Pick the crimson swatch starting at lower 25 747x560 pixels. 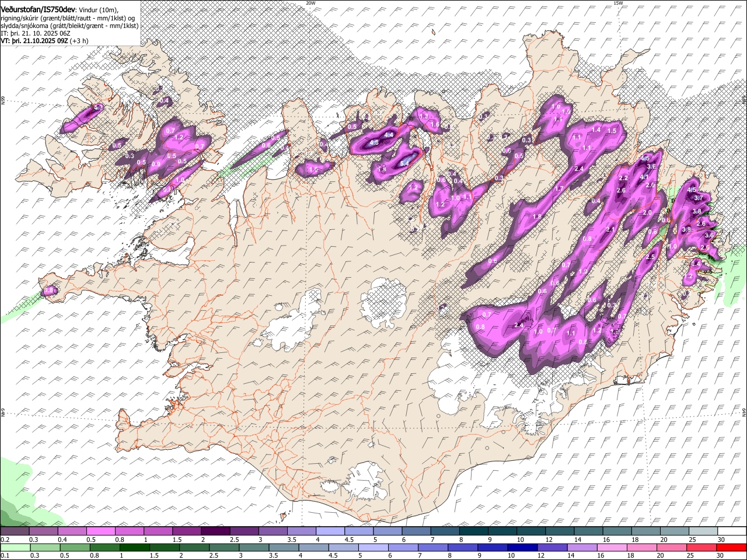[x=700, y=548]
